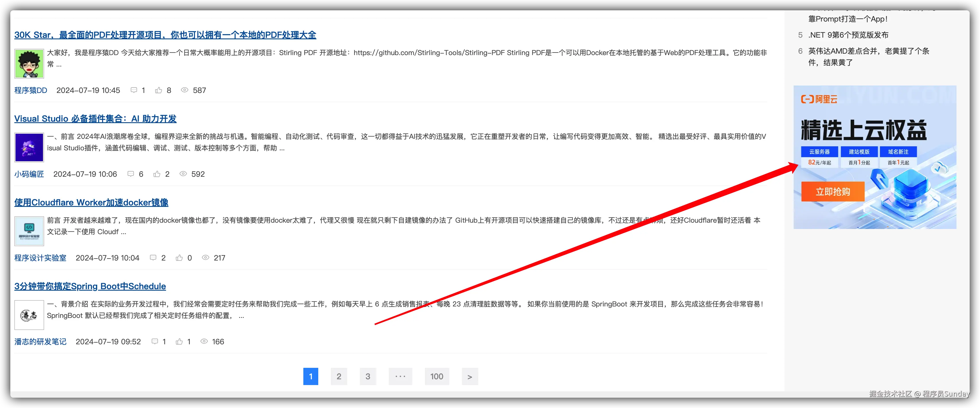Open sidebar item .NET 9第6个预览版发布

[x=848, y=35]
